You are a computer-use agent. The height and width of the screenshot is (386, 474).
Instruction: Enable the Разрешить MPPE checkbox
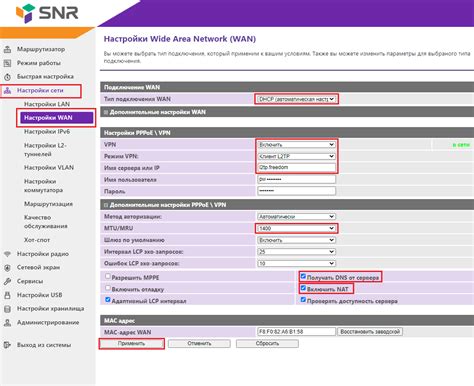[108, 276]
